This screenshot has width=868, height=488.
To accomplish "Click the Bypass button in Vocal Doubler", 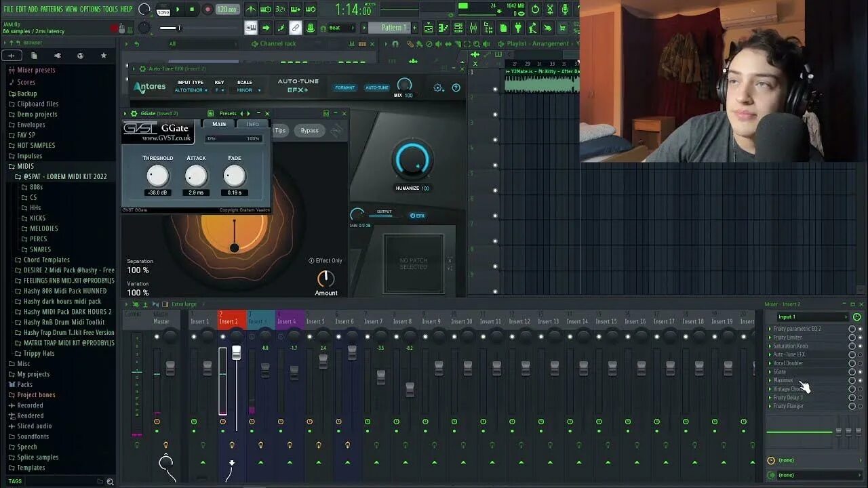I will coord(309,130).
